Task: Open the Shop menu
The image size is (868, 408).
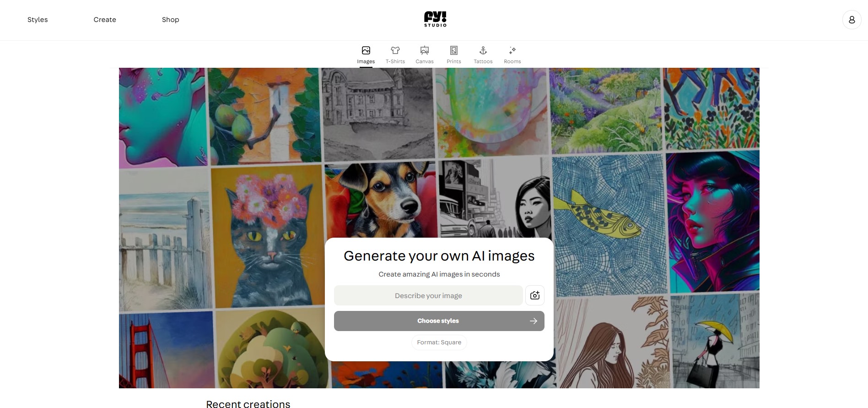Action: coord(171,20)
